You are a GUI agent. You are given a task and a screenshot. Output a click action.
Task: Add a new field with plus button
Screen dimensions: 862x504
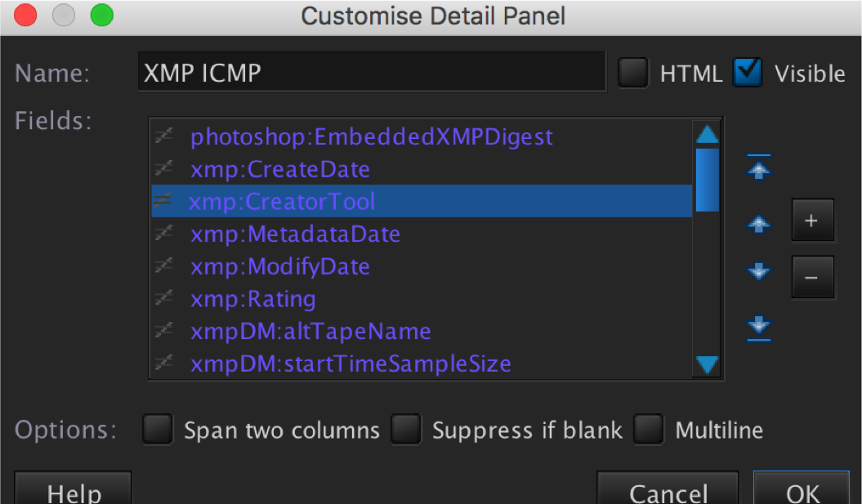click(x=811, y=221)
